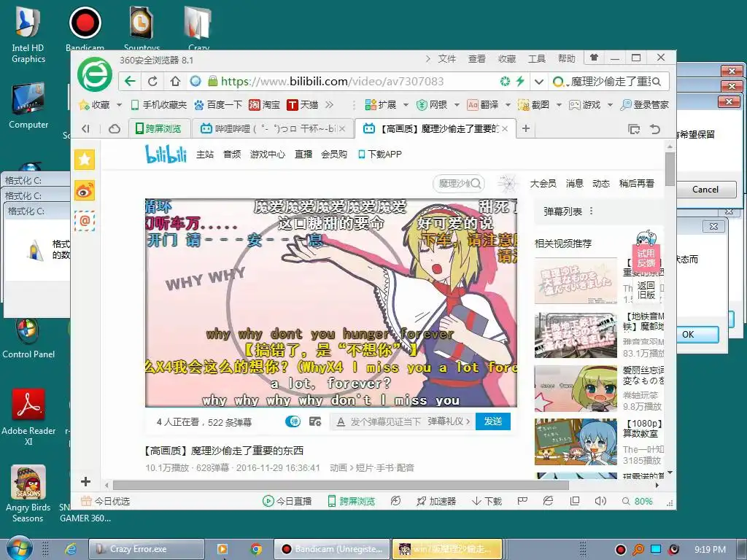Open a new tab with plus button
747x560 pixels.
coord(526,128)
